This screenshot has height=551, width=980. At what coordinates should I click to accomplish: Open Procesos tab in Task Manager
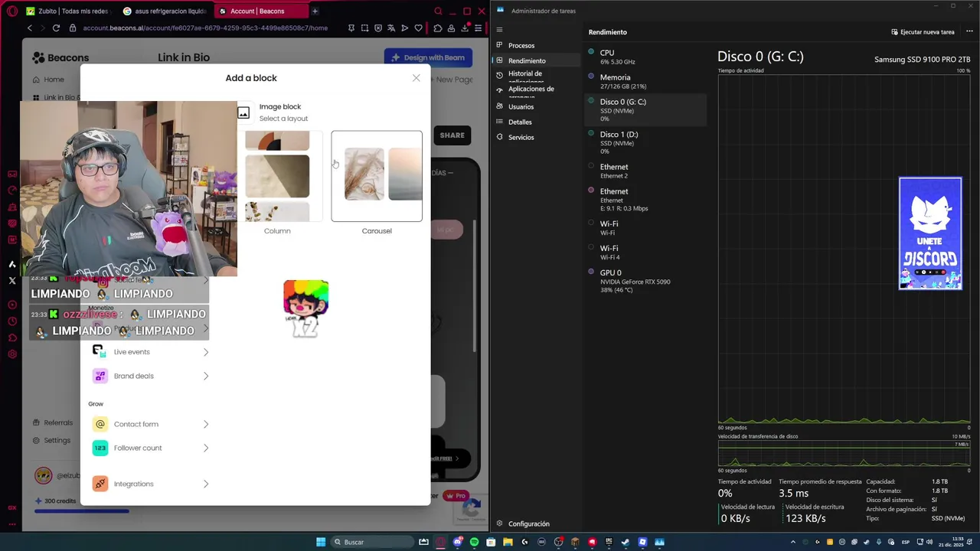click(537, 45)
